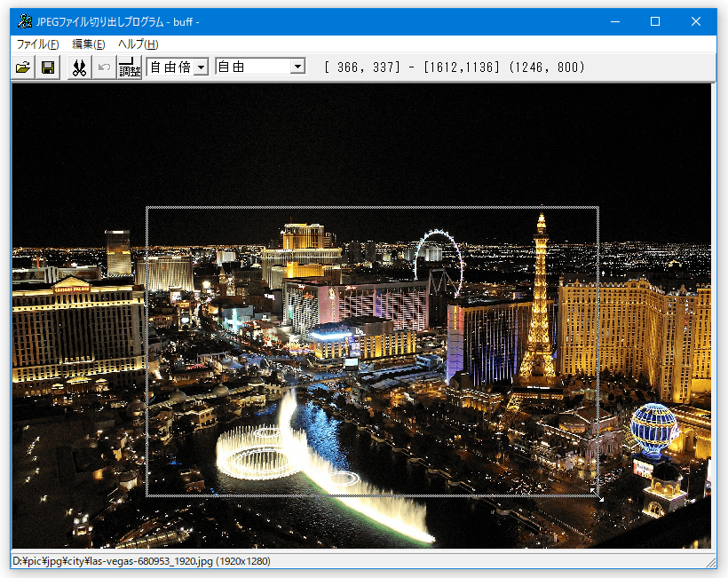Image resolution: width=728 pixels, height=578 pixels.
Task: Open the 編集(E) menu
Action: (x=89, y=44)
